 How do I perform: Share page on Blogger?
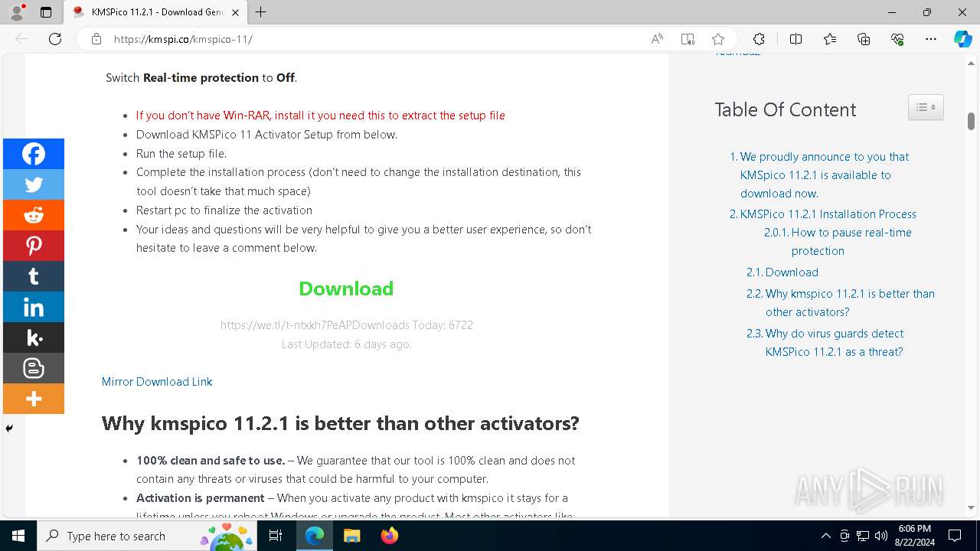pos(34,368)
